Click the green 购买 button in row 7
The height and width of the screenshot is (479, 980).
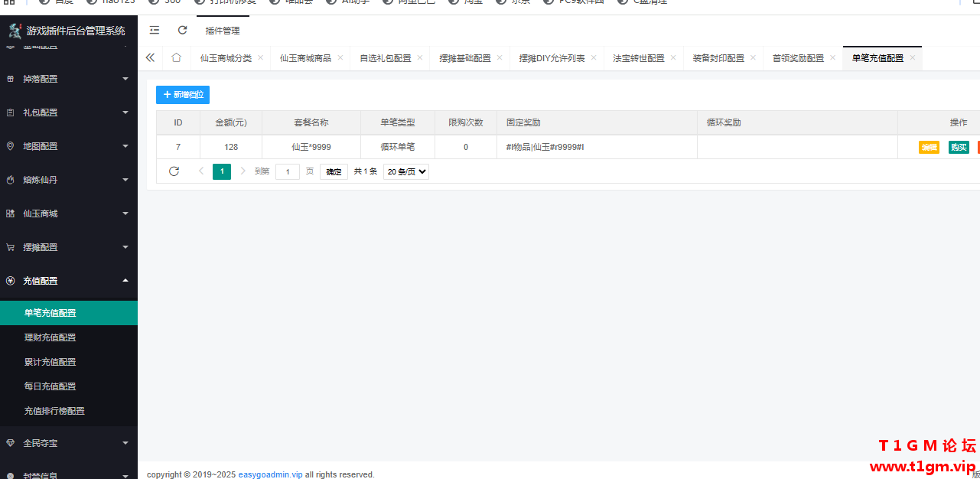(959, 148)
